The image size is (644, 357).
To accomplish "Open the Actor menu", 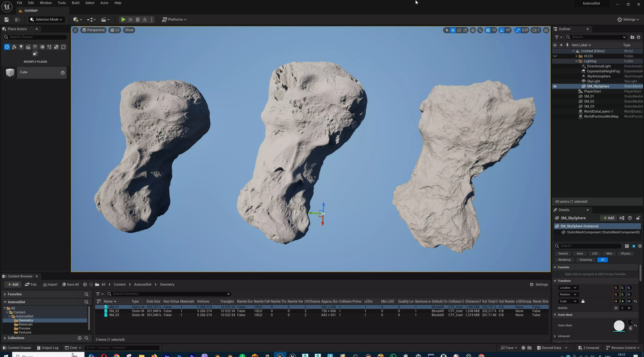I will click(104, 3).
